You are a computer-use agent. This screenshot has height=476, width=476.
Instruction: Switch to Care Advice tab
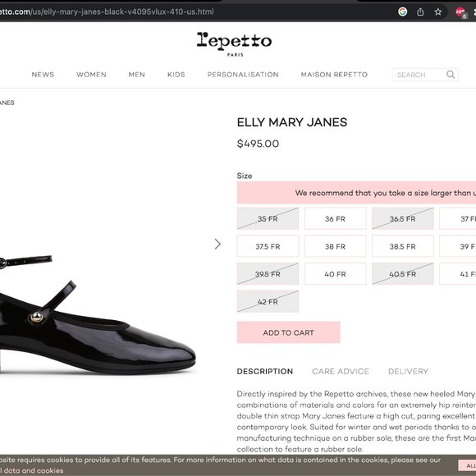click(x=341, y=371)
